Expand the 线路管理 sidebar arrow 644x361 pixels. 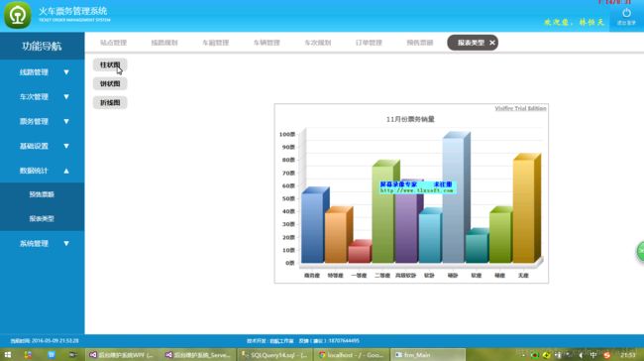click(x=66, y=72)
